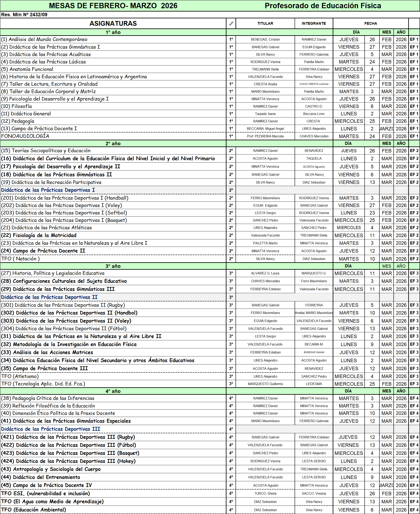Click the 'Didáctica de las Prácticas Deportivas III' blue heading

[x=51, y=429]
